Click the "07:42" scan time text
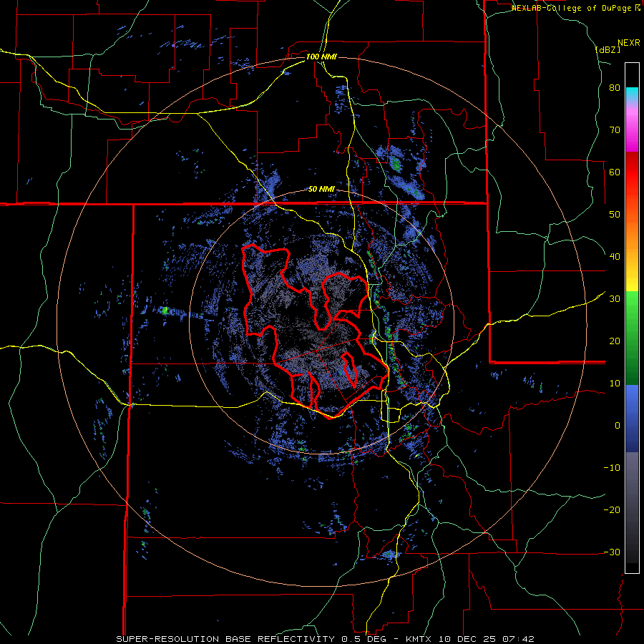Viewport: 644px width, 644px height. coord(517,639)
